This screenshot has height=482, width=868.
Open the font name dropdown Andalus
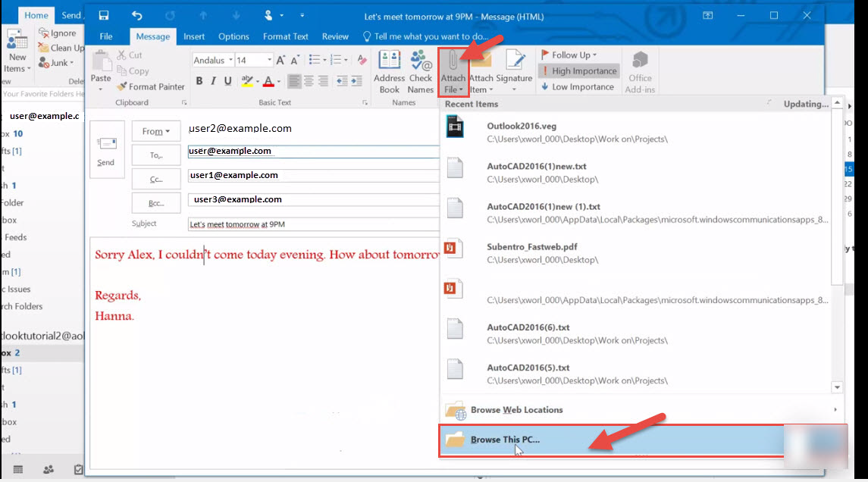coord(212,60)
